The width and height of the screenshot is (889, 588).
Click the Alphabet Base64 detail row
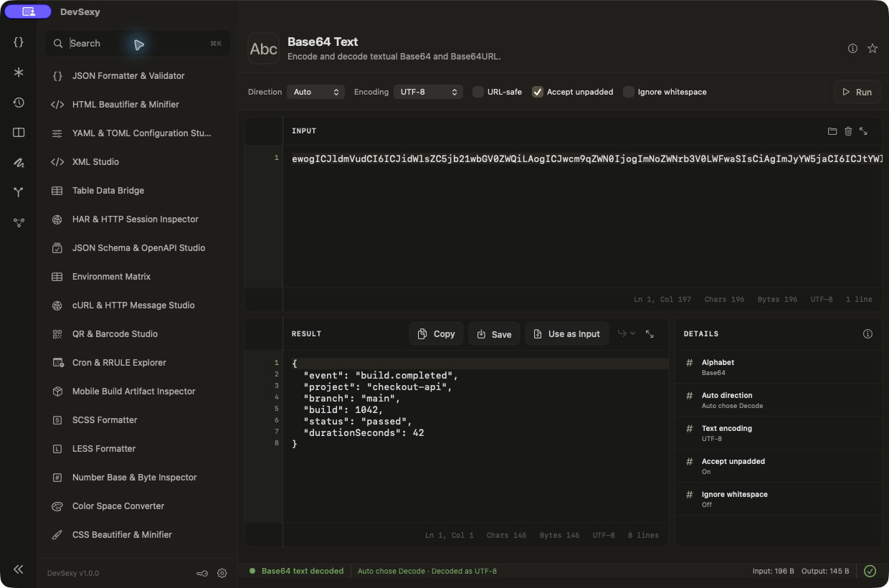click(778, 367)
